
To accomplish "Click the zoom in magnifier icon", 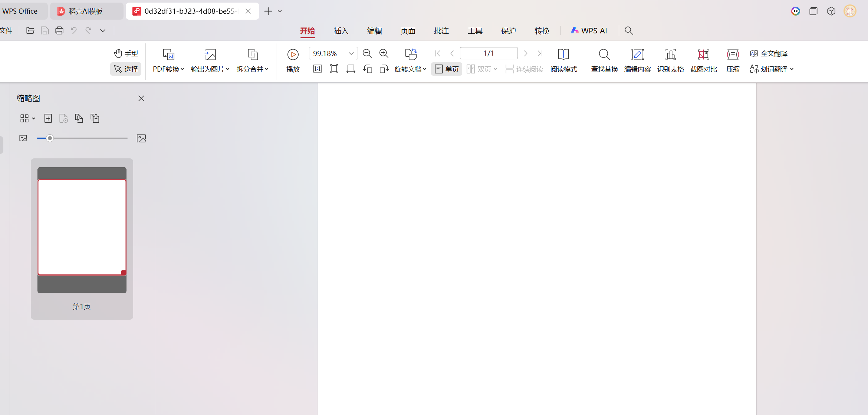I will pos(384,53).
